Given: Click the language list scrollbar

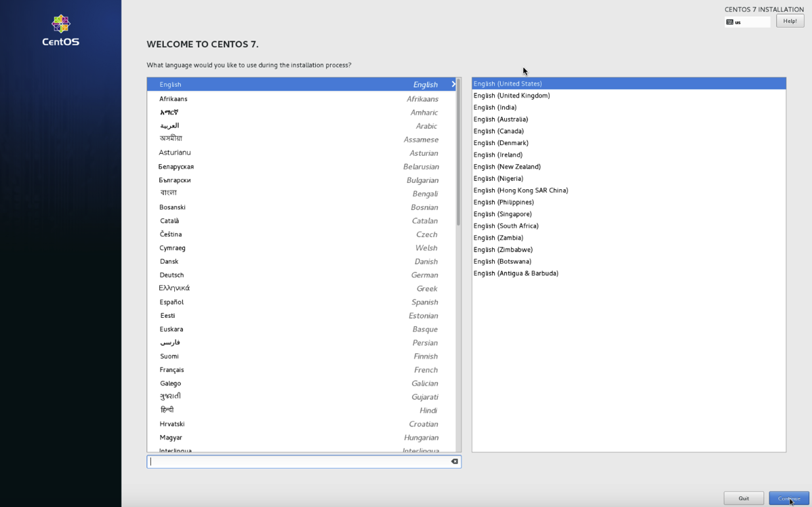Looking at the screenshot, I should coord(458,153).
